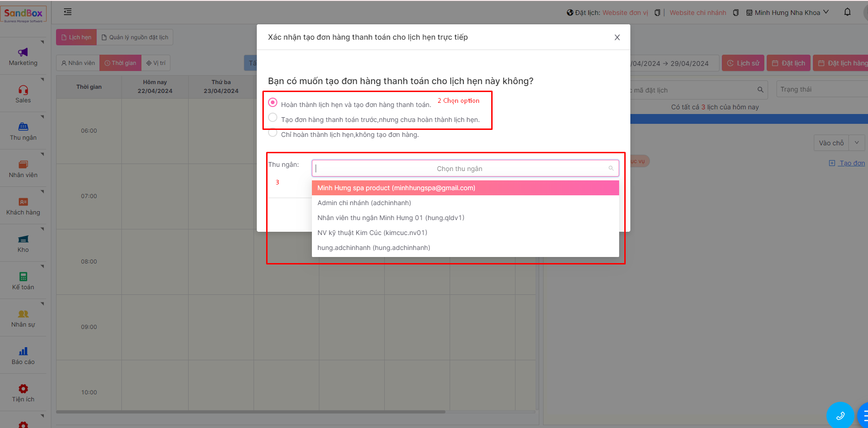868x428 pixels.
Task: Click the 'Chọn thu ngân' search field
Action: click(x=459, y=169)
